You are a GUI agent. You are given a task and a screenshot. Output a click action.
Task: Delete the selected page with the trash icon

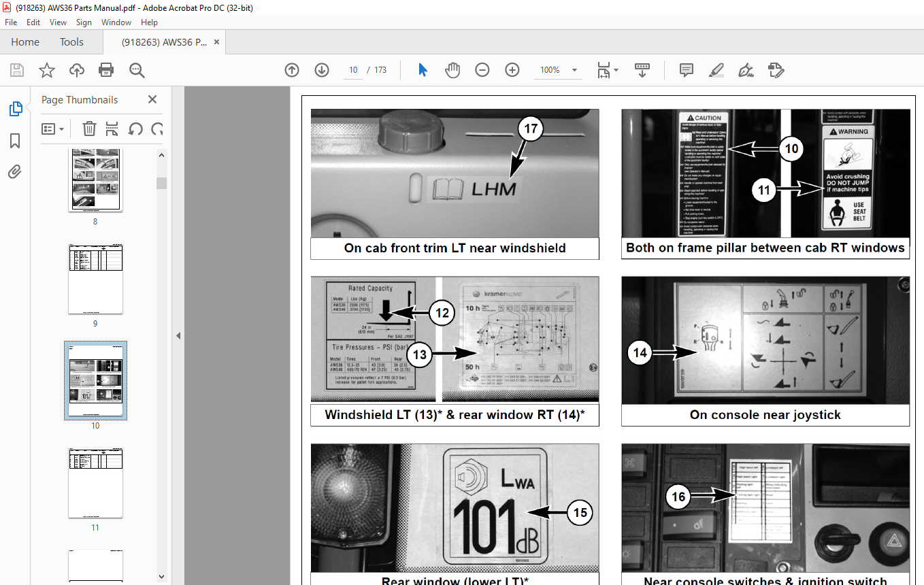89,129
